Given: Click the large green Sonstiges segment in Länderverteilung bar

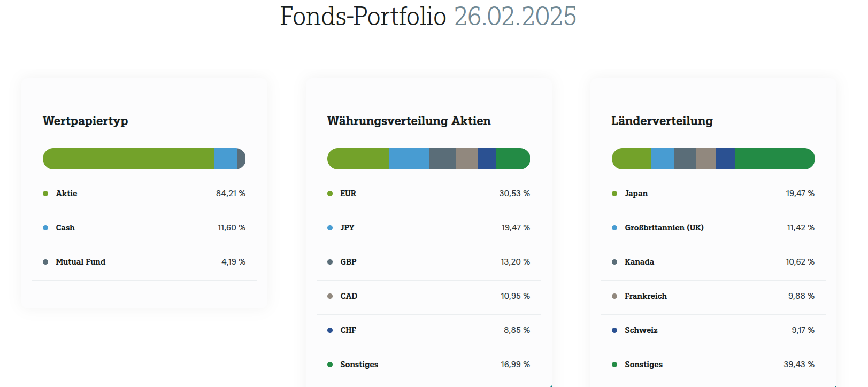Looking at the screenshot, I should click(774, 159).
